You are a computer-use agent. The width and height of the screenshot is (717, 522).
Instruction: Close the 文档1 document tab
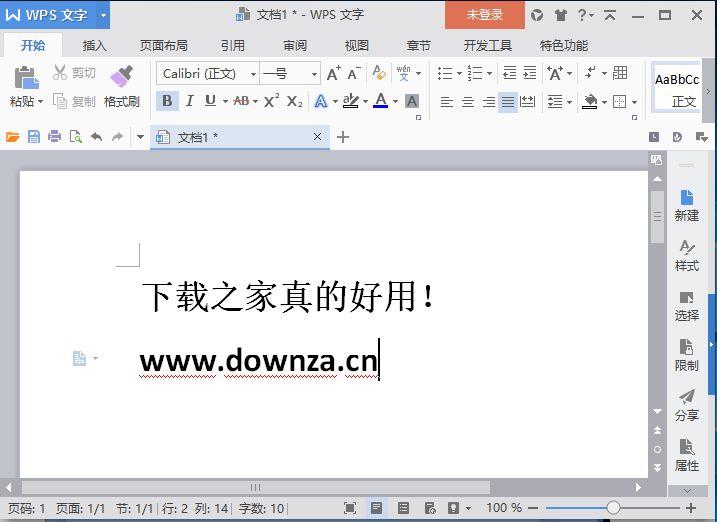pos(317,137)
